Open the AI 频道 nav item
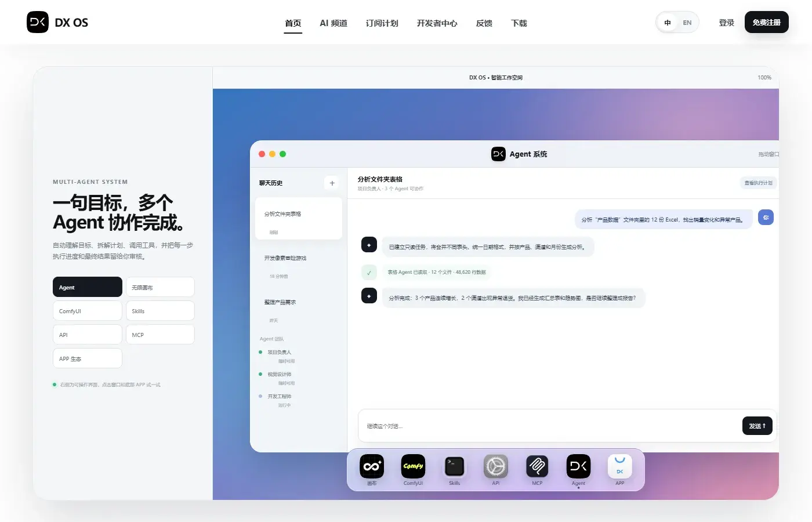 333,23
